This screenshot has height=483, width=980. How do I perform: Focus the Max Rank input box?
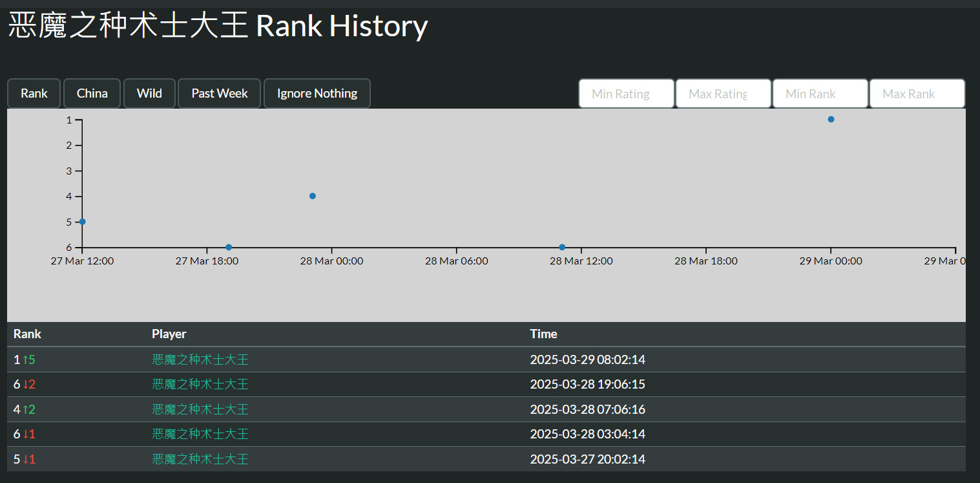pyautogui.click(x=917, y=94)
